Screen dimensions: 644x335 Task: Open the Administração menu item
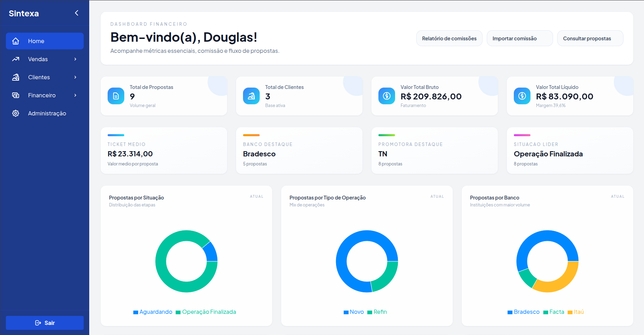(47, 113)
